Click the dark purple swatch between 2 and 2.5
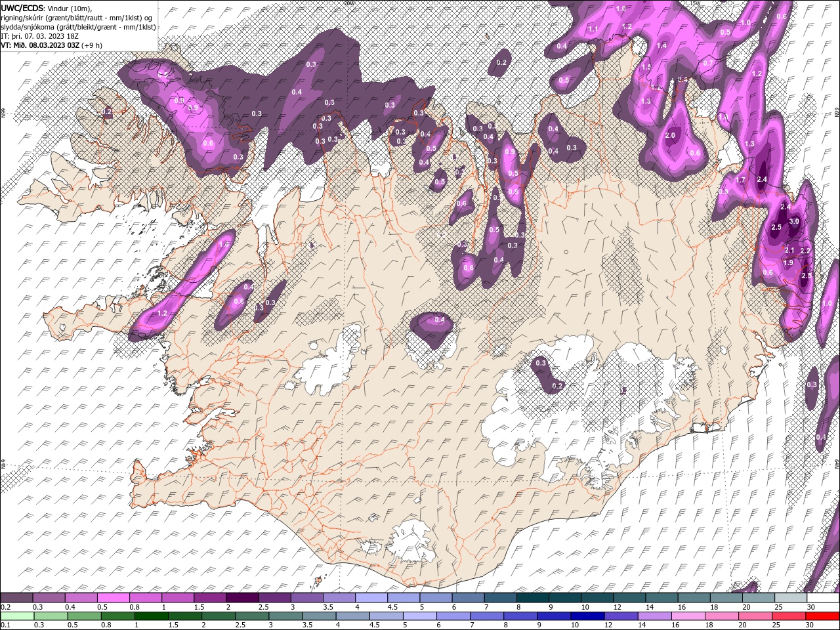This screenshot has height=630, width=840. tap(241, 598)
